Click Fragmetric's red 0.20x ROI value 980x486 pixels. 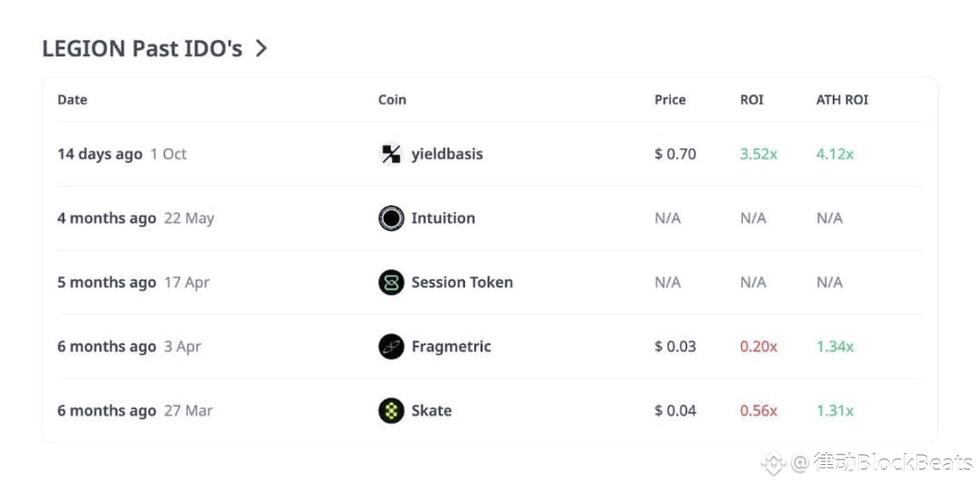point(758,346)
